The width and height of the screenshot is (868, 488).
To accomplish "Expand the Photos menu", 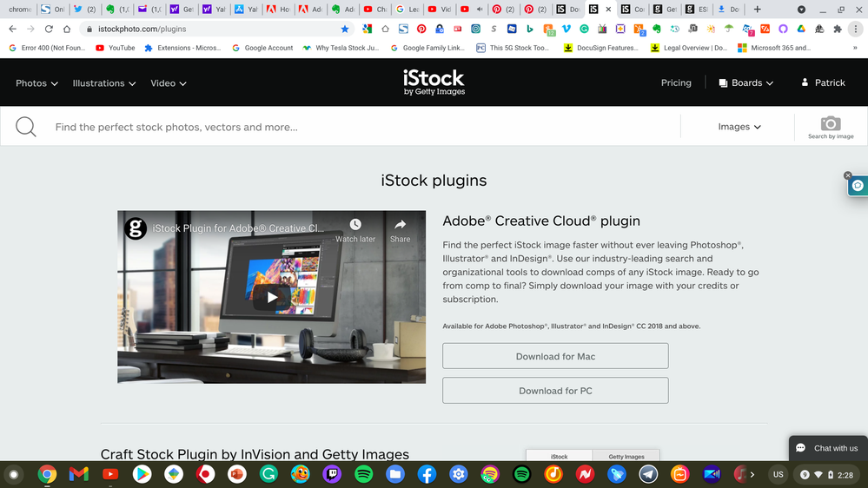I will pyautogui.click(x=36, y=83).
